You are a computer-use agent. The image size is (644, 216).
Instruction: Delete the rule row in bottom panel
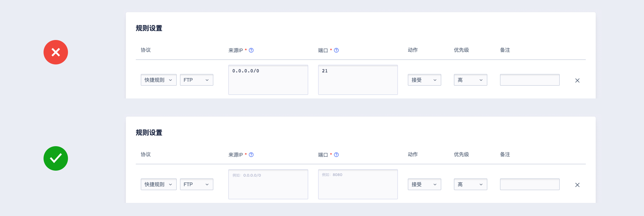point(577,185)
